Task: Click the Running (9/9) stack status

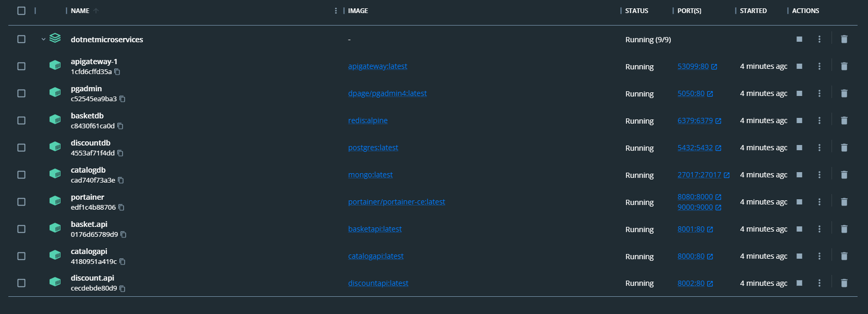Action: pos(648,40)
